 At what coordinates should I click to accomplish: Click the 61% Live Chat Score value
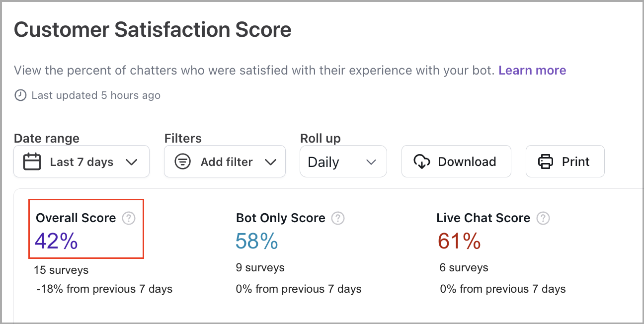(459, 241)
